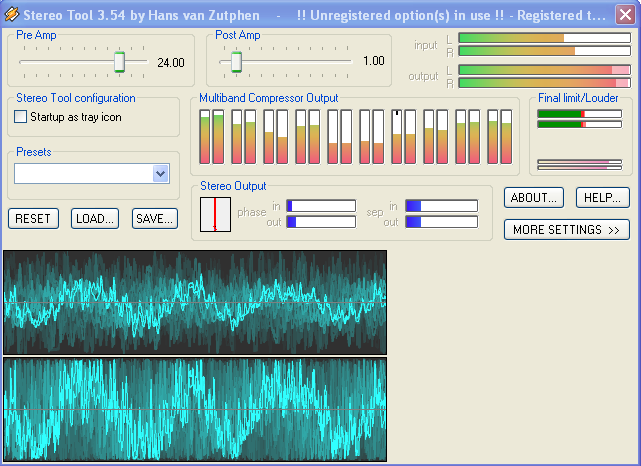The image size is (641, 466).
Task: Click the Post Amp value 1.00
Action: point(374,61)
